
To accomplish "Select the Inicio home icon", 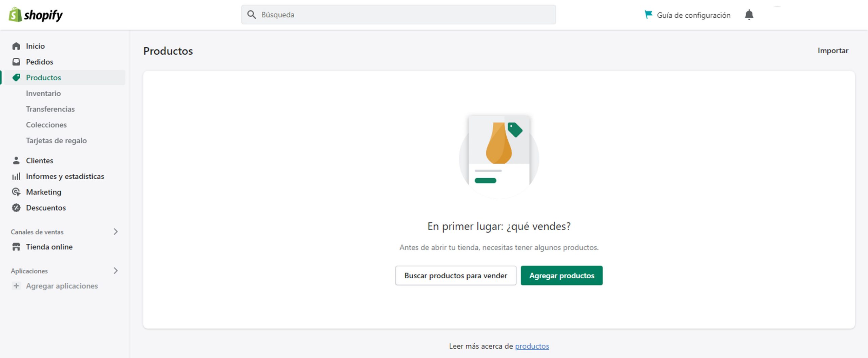I will click(x=16, y=45).
